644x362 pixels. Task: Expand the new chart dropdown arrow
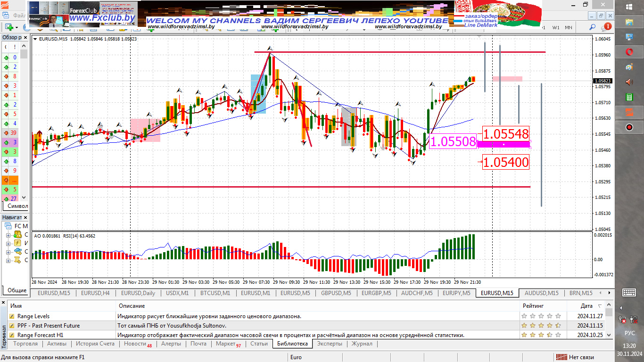coord(16,27)
